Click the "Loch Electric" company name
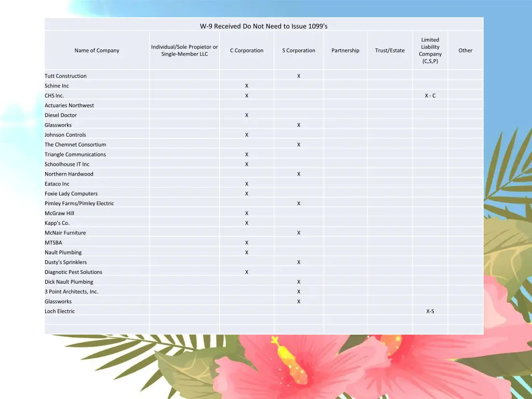This screenshot has width=532, height=399. point(60,312)
